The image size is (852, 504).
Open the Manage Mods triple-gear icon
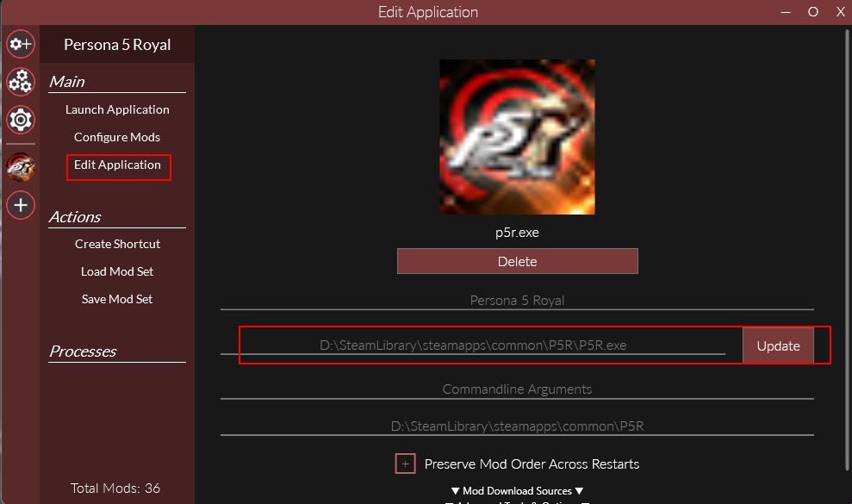point(21,82)
